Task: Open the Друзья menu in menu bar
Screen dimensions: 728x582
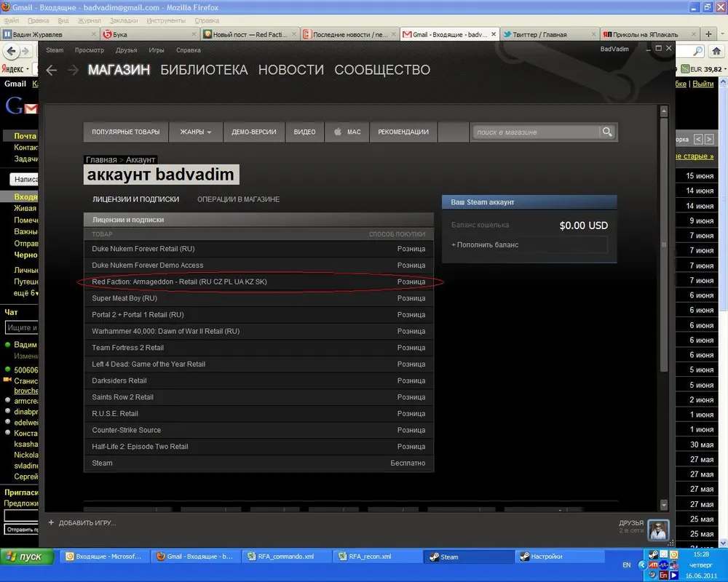Action: [126, 50]
